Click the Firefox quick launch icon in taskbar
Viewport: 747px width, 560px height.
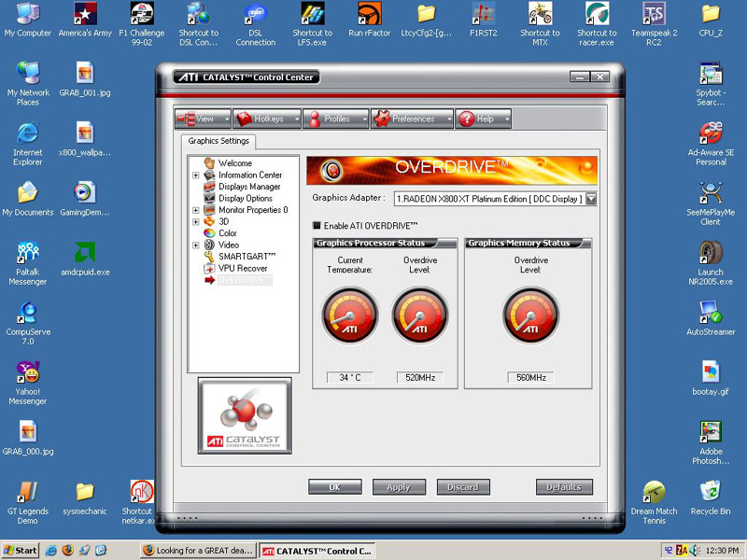click(67, 551)
